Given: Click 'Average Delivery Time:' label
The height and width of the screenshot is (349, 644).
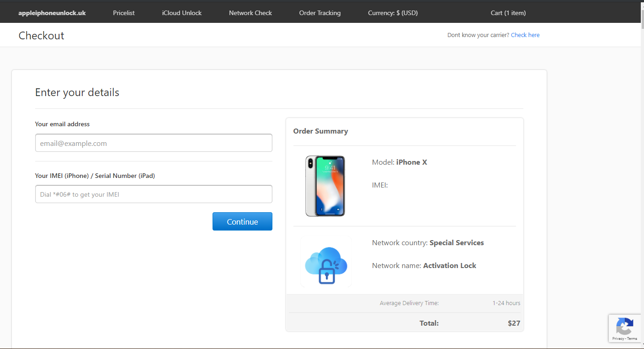Looking at the screenshot, I should coord(409,303).
